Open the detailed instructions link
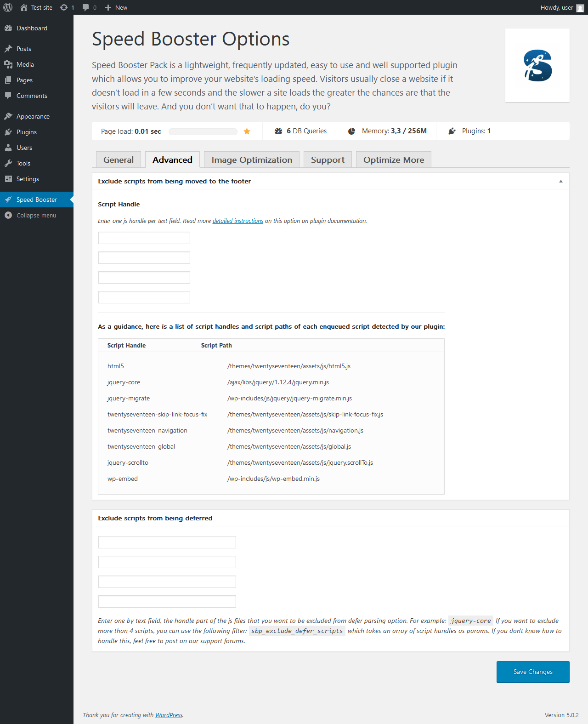Image resolution: width=588 pixels, height=724 pixels. click(238, 221)
